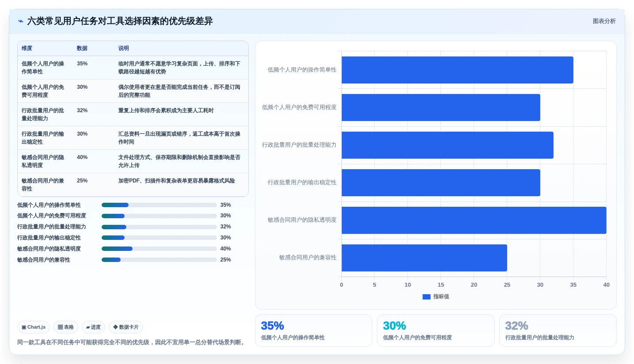
Task: Click chart bar for 行政批量用户的批量处理能力
Action: tap(448, 145)
